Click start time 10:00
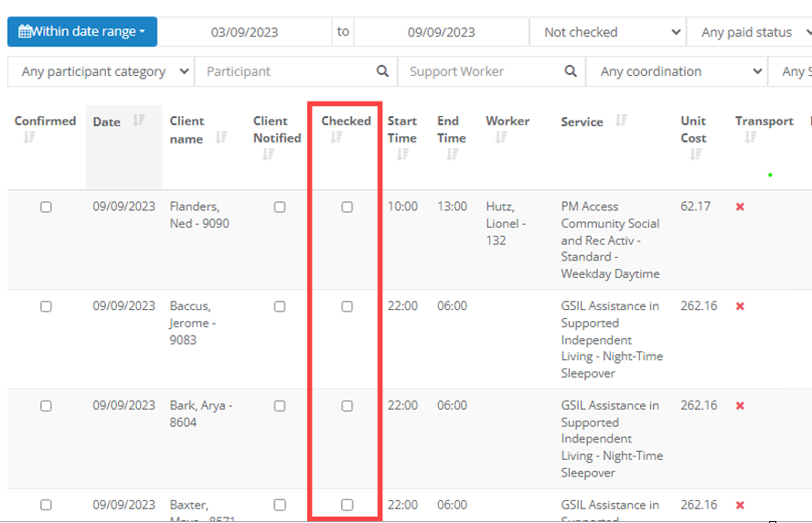The height and width of the screenshot is (523, 812). 402,206
